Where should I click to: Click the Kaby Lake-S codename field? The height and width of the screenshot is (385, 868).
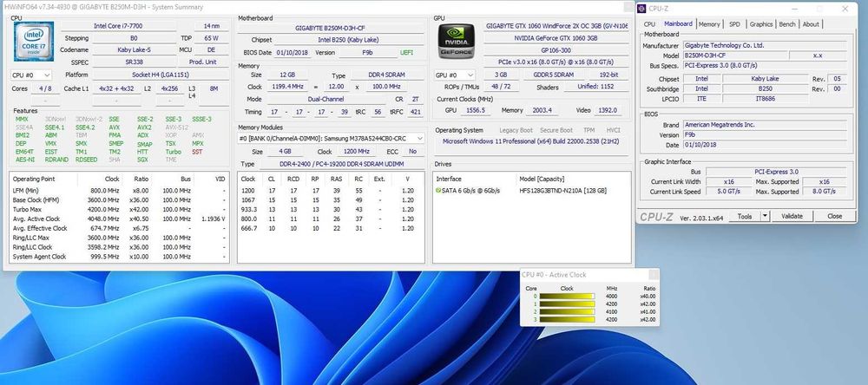tap(134, 50)
